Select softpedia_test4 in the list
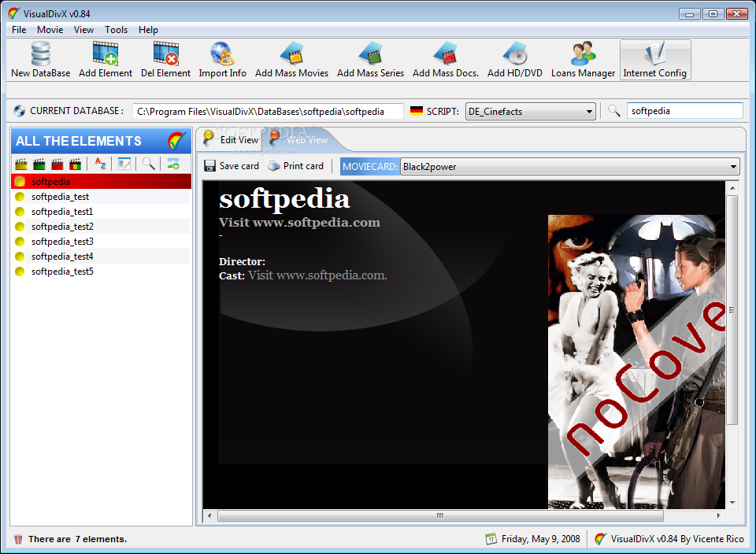Image resolution: width=756 pixels, height=554 pixels. 102,257
